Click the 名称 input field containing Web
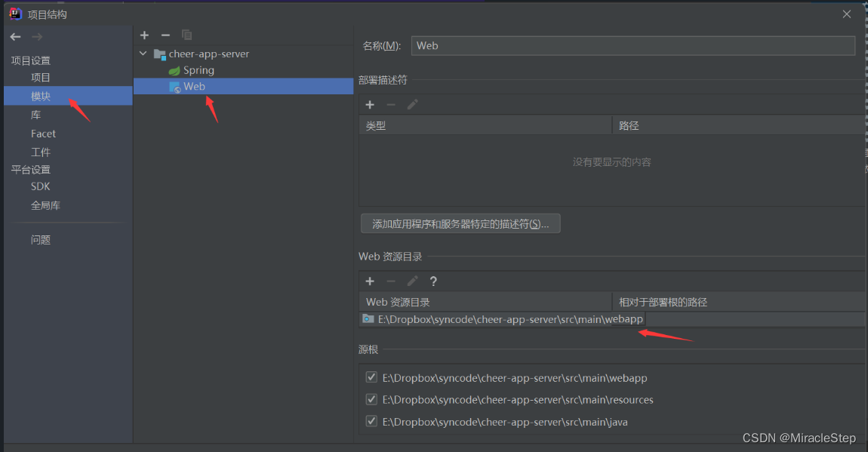This screenshot has height=452, width=868. 633,46
